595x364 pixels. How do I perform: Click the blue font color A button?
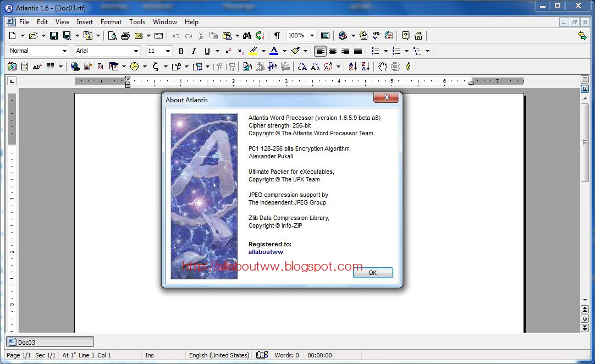coord(274,51)
